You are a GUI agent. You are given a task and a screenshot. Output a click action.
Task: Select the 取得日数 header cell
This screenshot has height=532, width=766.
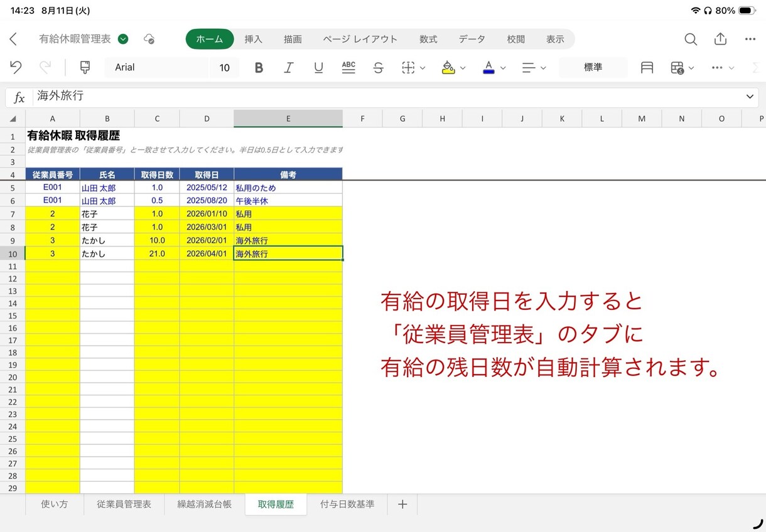[157, 174]
